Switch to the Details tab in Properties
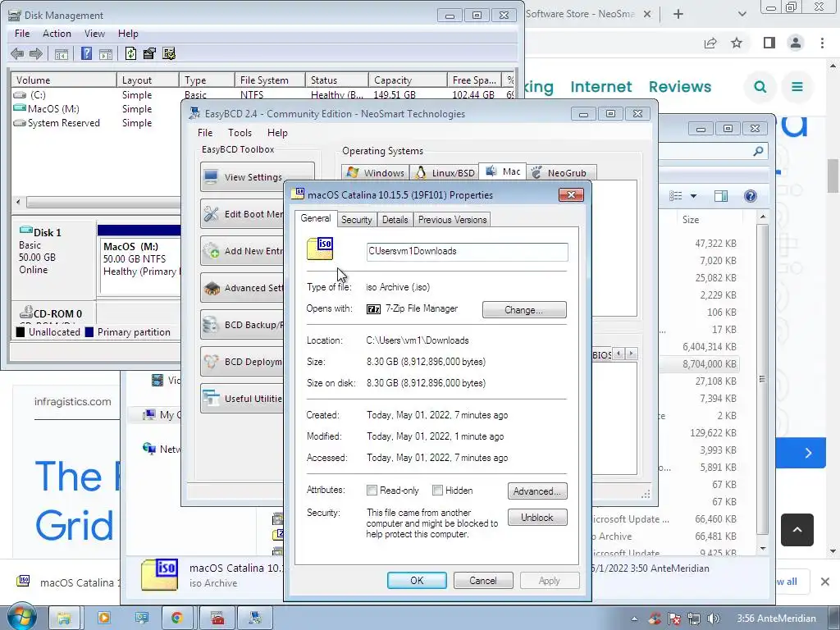 [x=395, y=220]
